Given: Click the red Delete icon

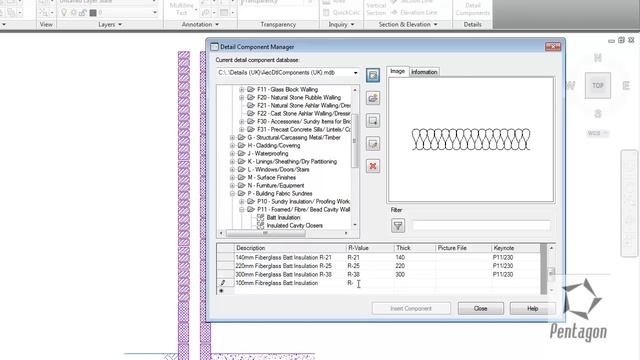Looking at the screenshot, I should [x=373, y=166].
